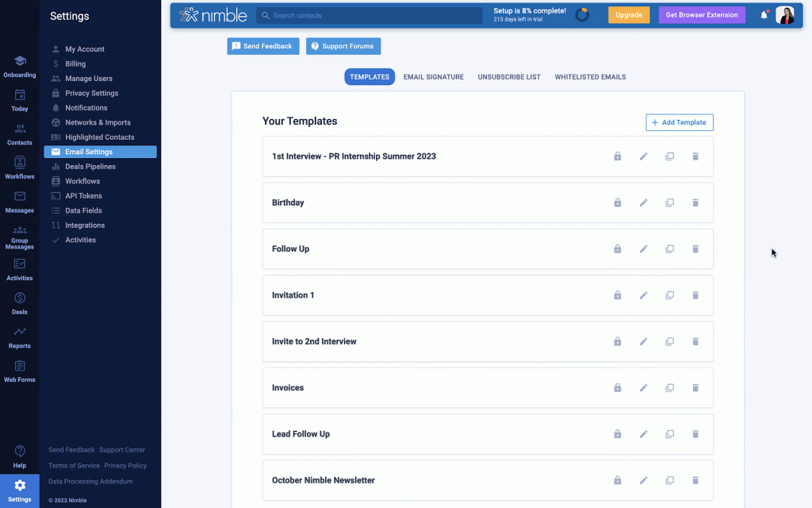Screen dimensions: 812x508
Task: Switch to the Unsubscribe List tab
Action: pos(509,77)
